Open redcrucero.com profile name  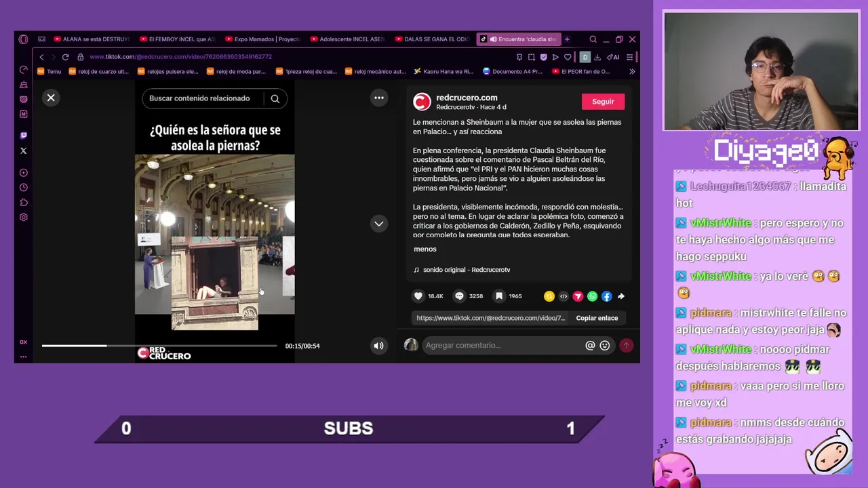[467, 98]
